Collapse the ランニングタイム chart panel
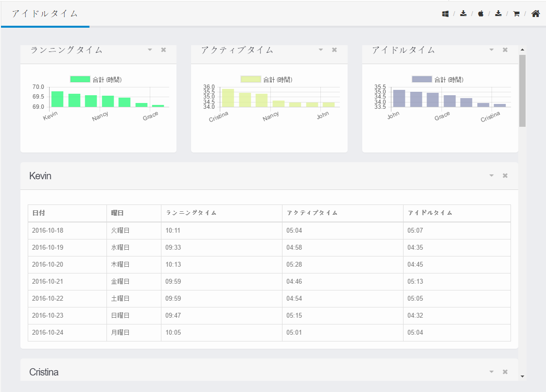Image resolution: width=546 pixels, height=392 pixels. coord(150,50)
